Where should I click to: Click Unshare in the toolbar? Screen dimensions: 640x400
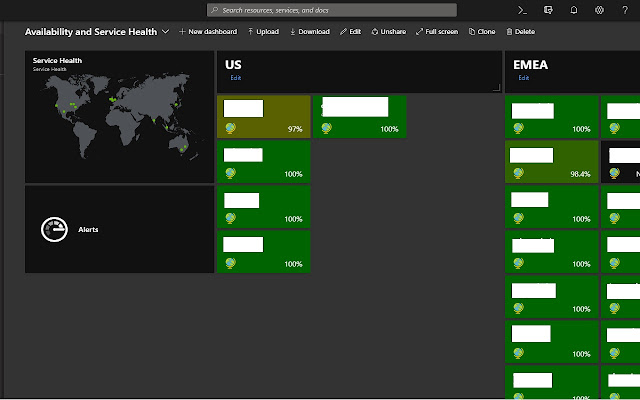389,32
